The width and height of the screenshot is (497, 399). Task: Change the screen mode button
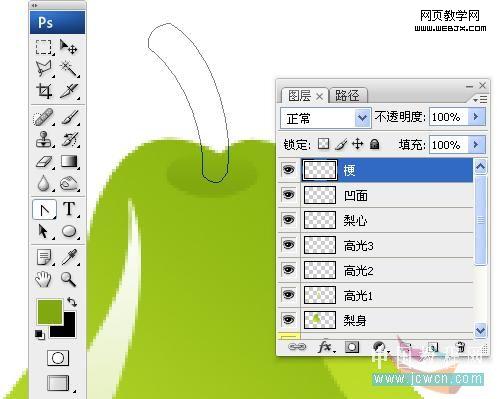59,383
